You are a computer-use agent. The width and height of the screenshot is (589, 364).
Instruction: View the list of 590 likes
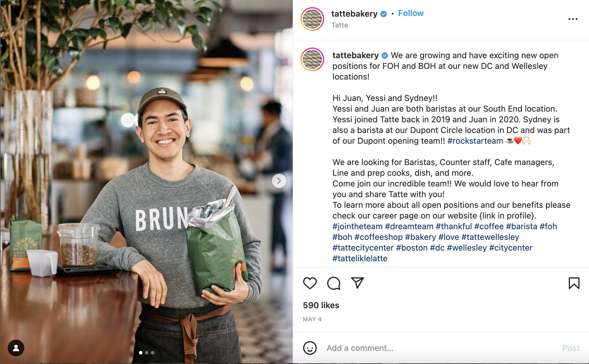point(321,305)
